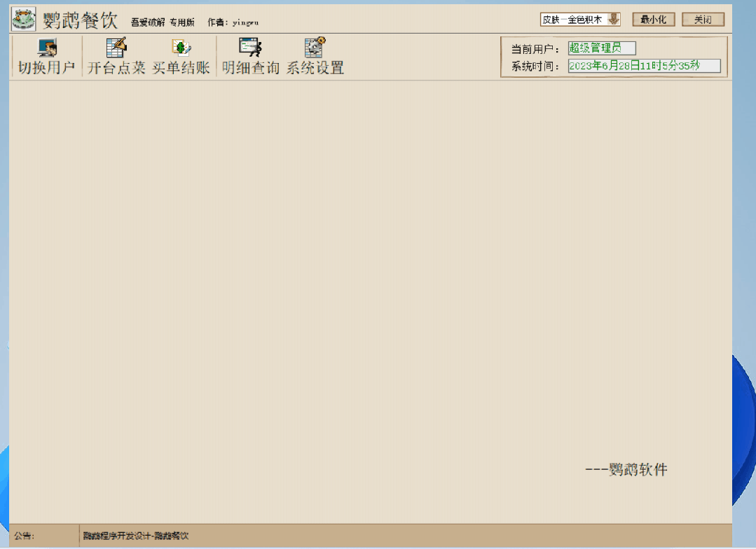Click the 系统时间 label
The image size is (756, 549).
point(535,66)
